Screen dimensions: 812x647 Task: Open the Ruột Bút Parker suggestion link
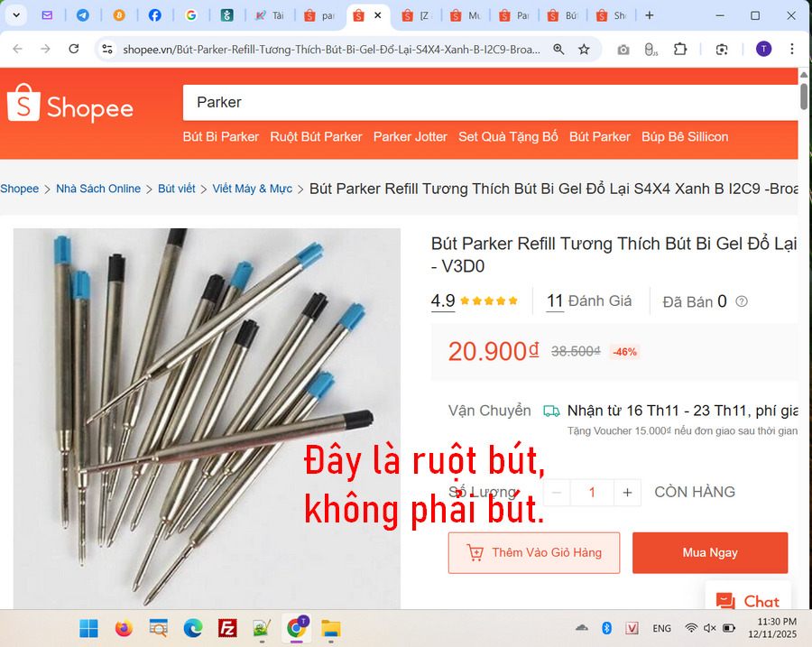tap(316, 136)
